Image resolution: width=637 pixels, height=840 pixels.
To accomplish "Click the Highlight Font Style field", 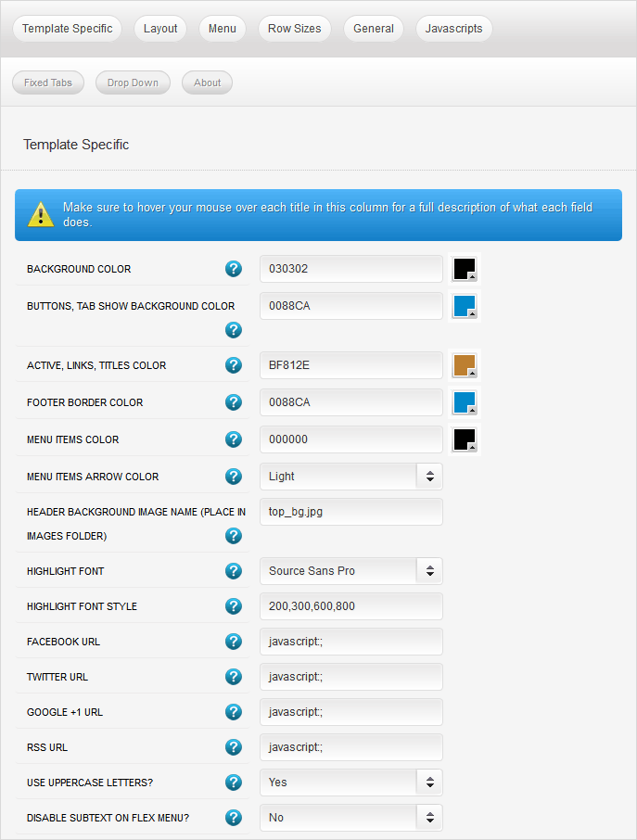I will click(x=351, y=606).
